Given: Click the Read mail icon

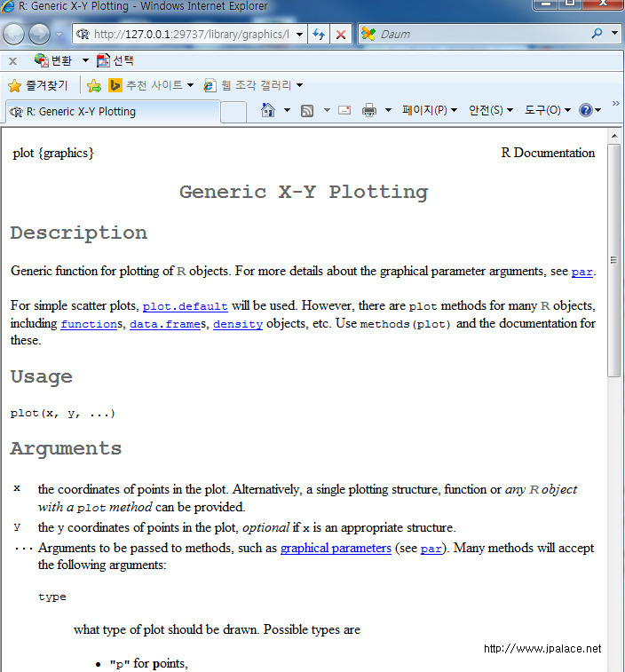Looking at the screenshot, I should coord(344,111).
